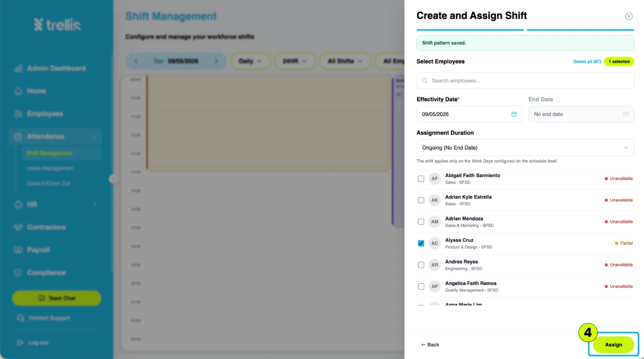Click the Attendance calendar icon in sidebar
Screen dimensions: 644x359
(18, 137)
